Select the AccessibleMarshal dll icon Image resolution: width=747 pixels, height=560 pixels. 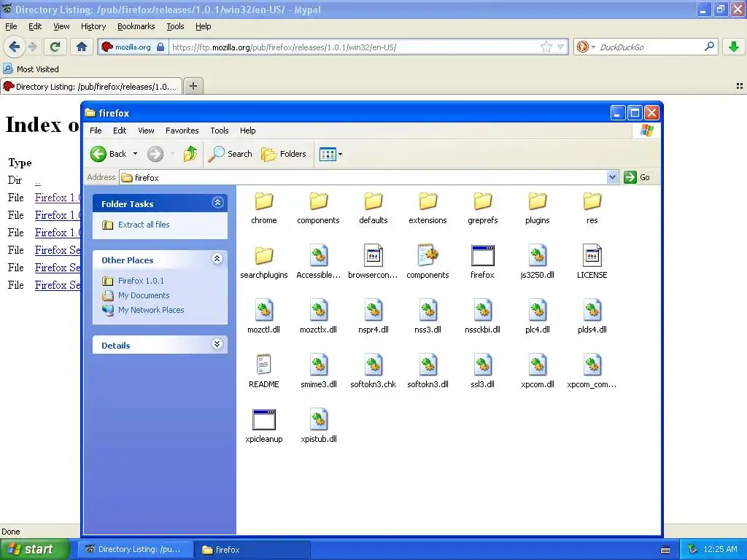(x=318, y=256)
